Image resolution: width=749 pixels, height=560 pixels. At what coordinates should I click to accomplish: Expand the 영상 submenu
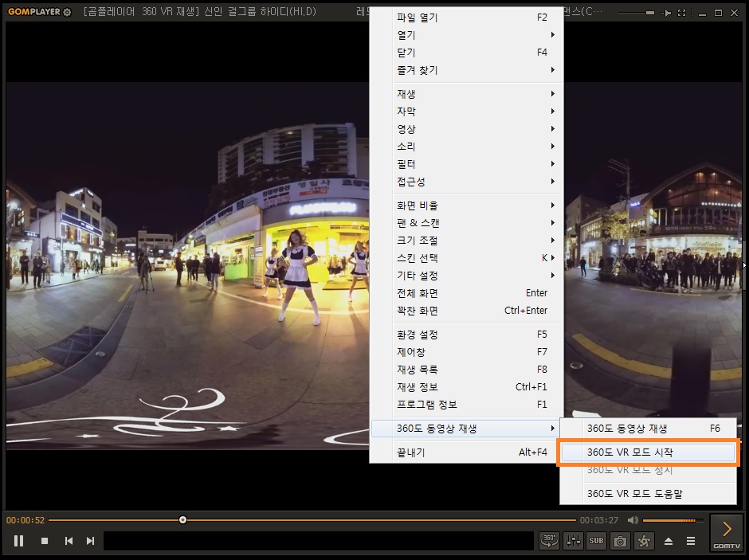[x=466, y=129]
